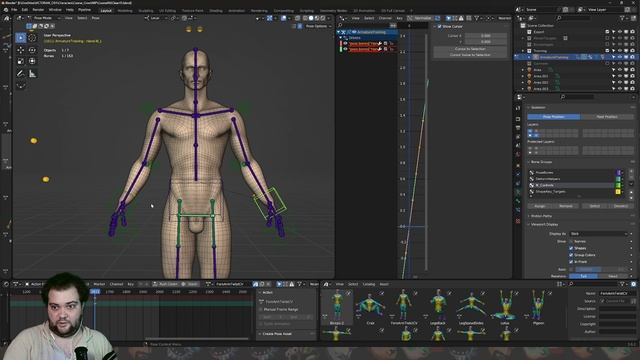Screen dimensions: 640x360
Task: Click the Scene browse icon in top bar
Action: (519, 9)
